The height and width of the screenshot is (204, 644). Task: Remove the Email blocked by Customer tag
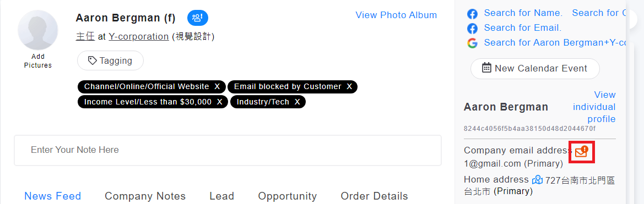point(349,87)
